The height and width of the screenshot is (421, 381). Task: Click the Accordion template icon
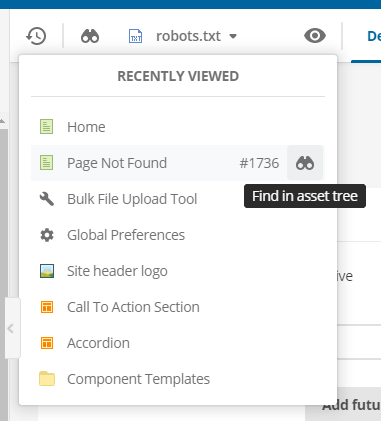click(47, 343)
